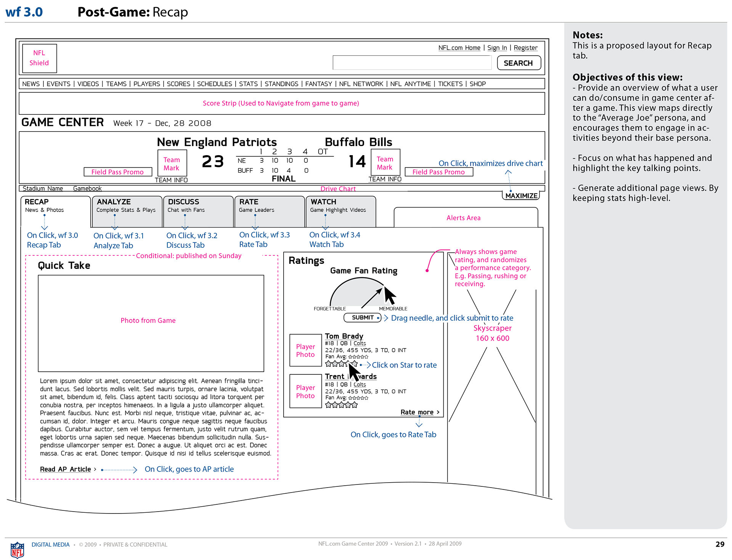
Task: Click the Sign In link
Action: [497, 48]
